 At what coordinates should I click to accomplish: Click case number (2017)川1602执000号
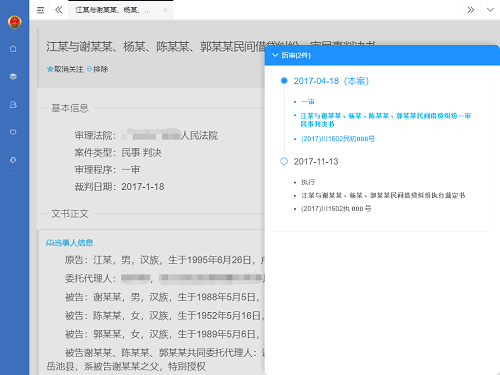tap(336, 209)
